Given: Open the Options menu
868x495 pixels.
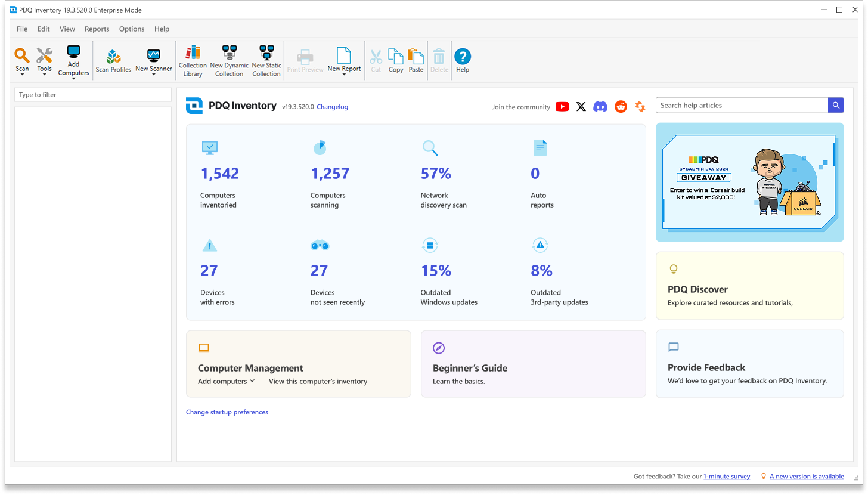Looking at the screenshot, I should pyautogui.click(x=132, y=29).
